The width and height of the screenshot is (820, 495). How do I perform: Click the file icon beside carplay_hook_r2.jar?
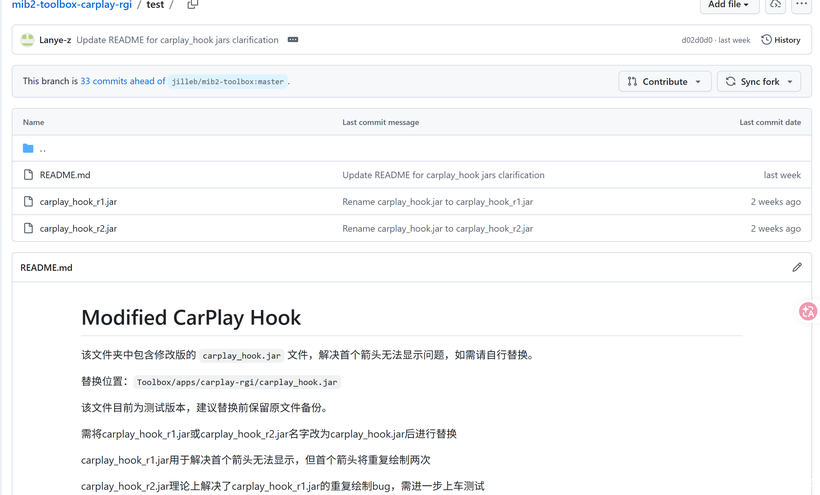pos(28,228)
